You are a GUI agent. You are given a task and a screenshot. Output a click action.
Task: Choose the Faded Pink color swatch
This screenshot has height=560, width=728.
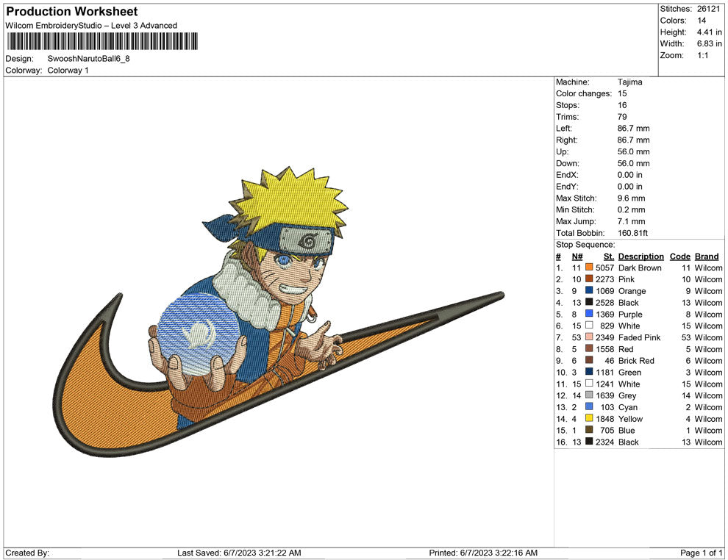tap(589, 337)
